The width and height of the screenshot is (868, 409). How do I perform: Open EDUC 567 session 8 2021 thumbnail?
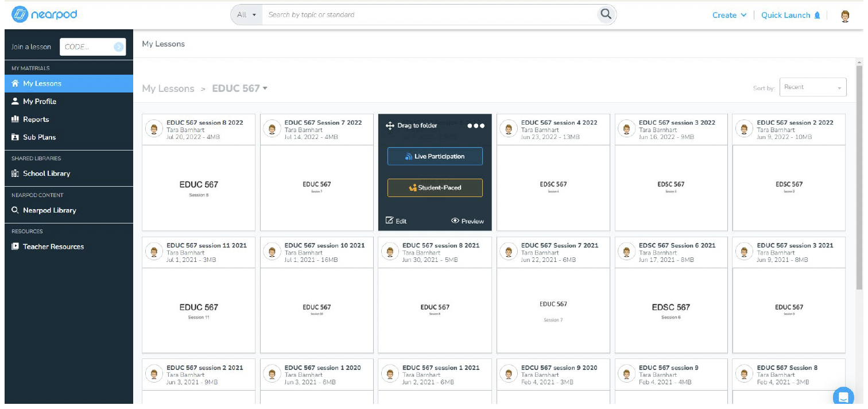point(435,310)
